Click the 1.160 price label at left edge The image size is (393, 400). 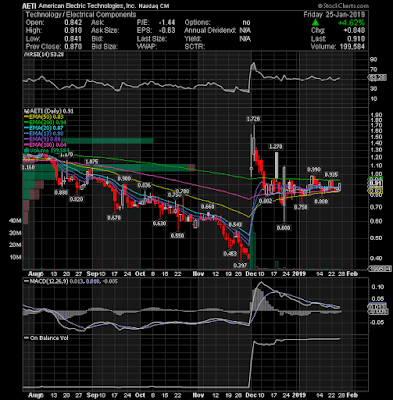28,167
